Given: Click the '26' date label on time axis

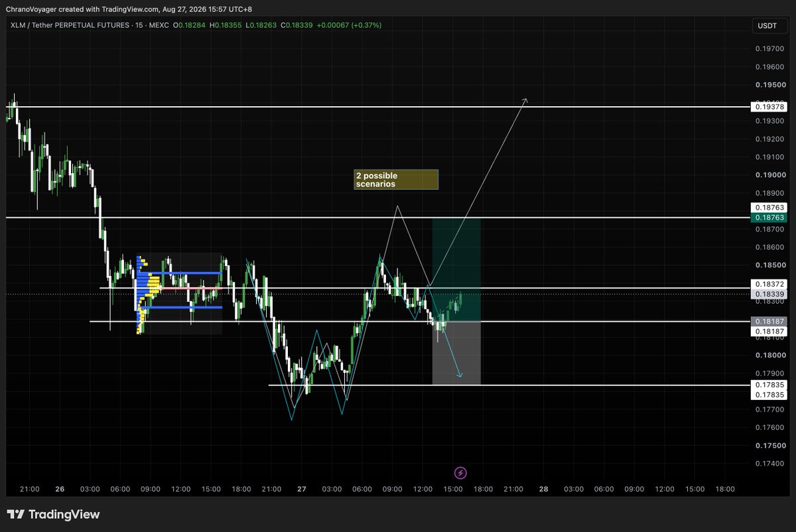Looking at the screenshot, I should (60, 489).
